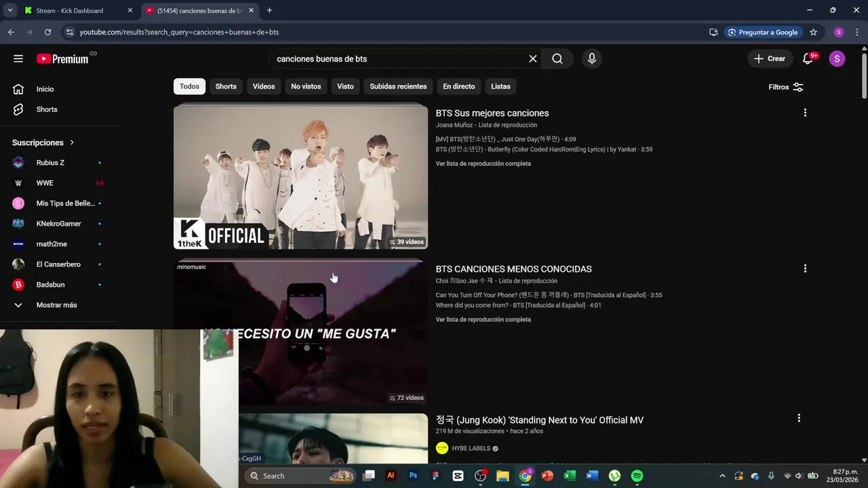Open CapCut from the taskbar
Image resolution: width=868 pixels, height=488 pixels.
[458, 476]
